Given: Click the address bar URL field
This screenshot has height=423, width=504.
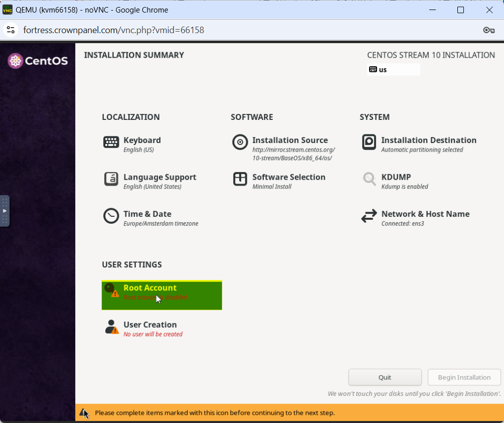Looking at the screenshot, I should point(114,30).
